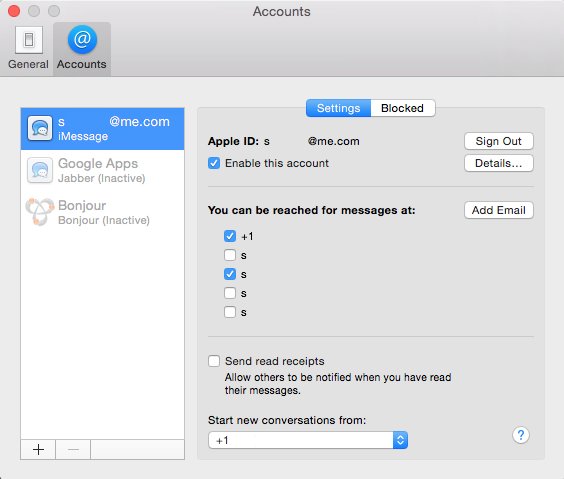Select the Bonjour account entry
Image resolution: width=564 pixels, height=479 pixels.
[103, 212]
